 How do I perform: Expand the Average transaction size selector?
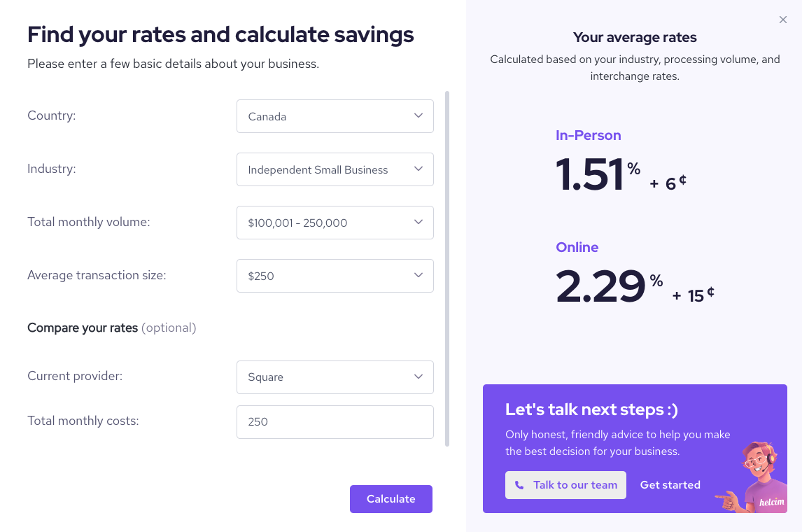[335, 276]
